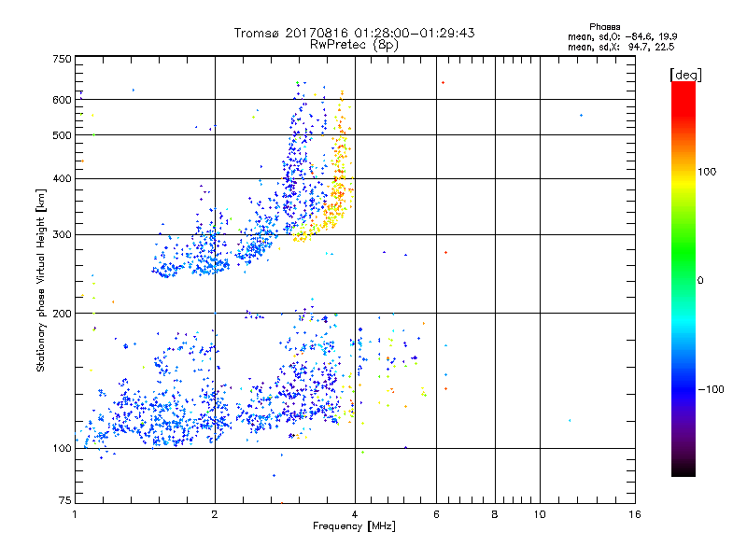Click the frequency axis label '8'
Image resolution: width=747 pixels, height=560 pixels.
point(495,514)
